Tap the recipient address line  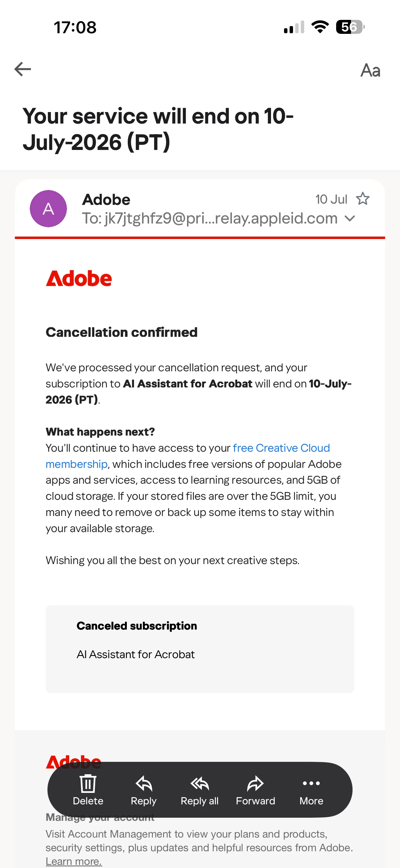pos(210,218)
